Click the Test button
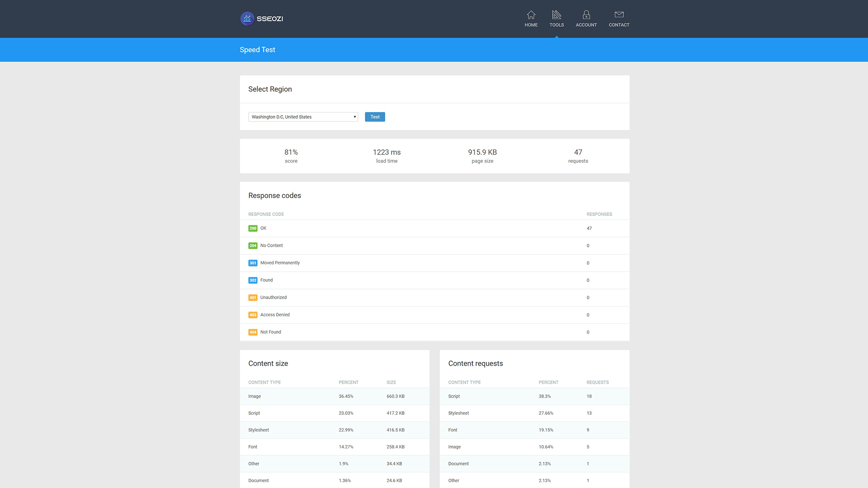 tap(375, 117)
